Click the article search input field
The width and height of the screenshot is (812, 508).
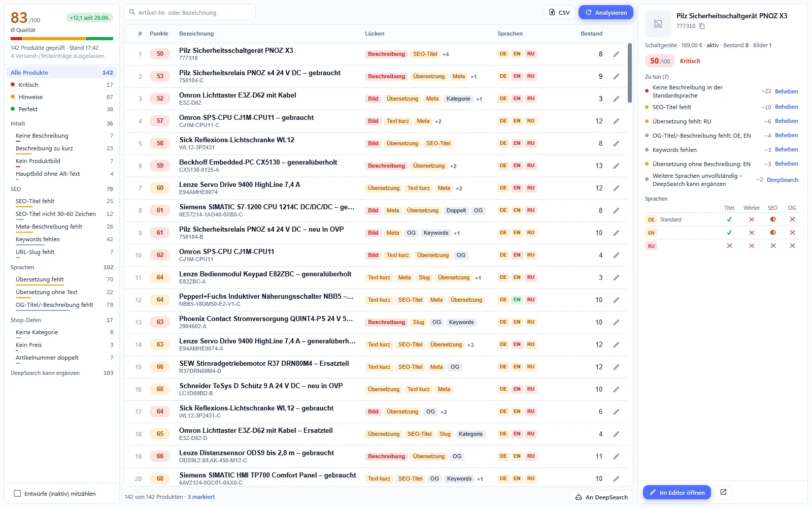190,12
